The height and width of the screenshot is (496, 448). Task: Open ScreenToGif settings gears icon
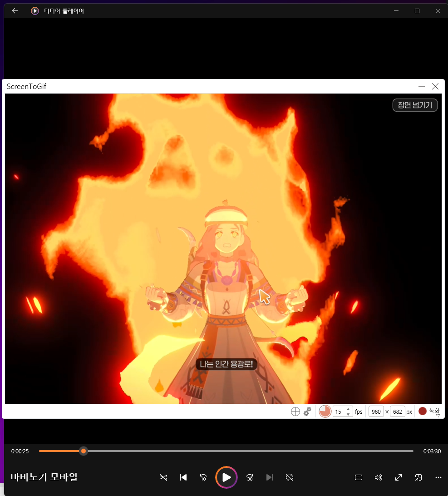(307, 412)
